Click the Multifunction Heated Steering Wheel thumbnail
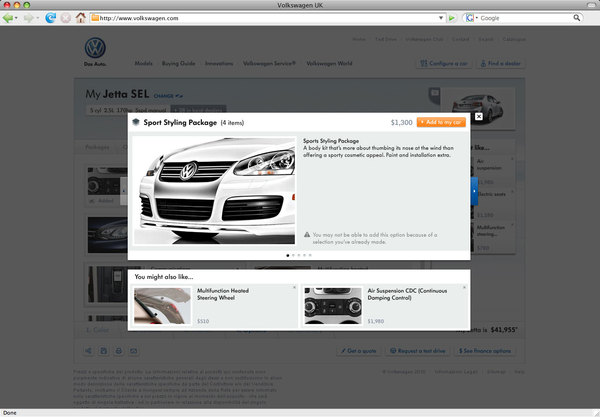 pos(163,306)
